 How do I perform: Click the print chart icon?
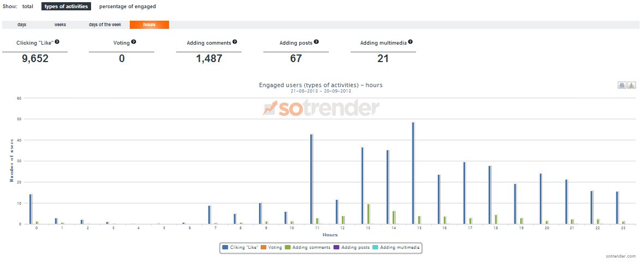(622, 85)
